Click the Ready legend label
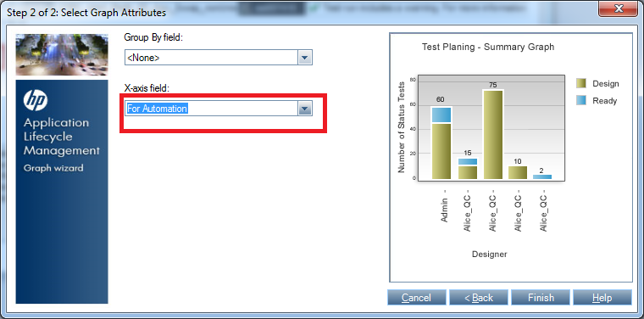 click(x=604, y=101)
